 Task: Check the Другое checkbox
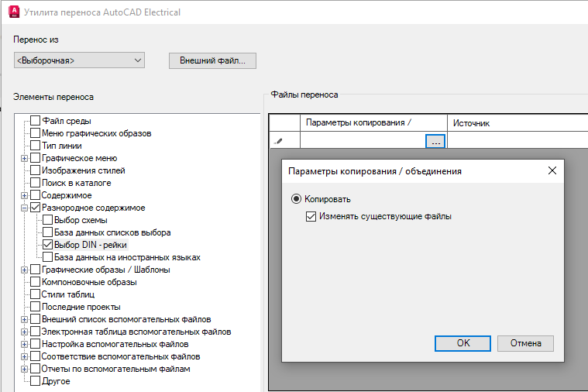(36, 381)
